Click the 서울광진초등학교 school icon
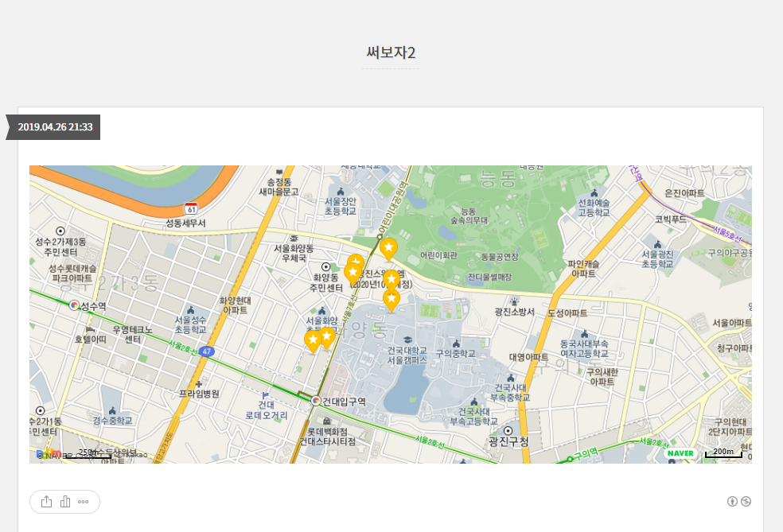The height and width of the screenshot is (532, 783). point(657,244)
